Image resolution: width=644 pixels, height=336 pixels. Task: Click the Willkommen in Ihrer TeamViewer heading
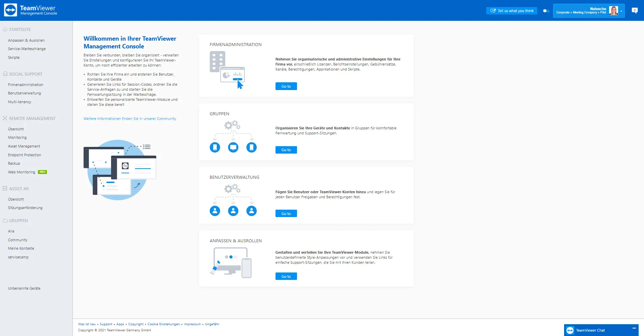tap(130, 42)
